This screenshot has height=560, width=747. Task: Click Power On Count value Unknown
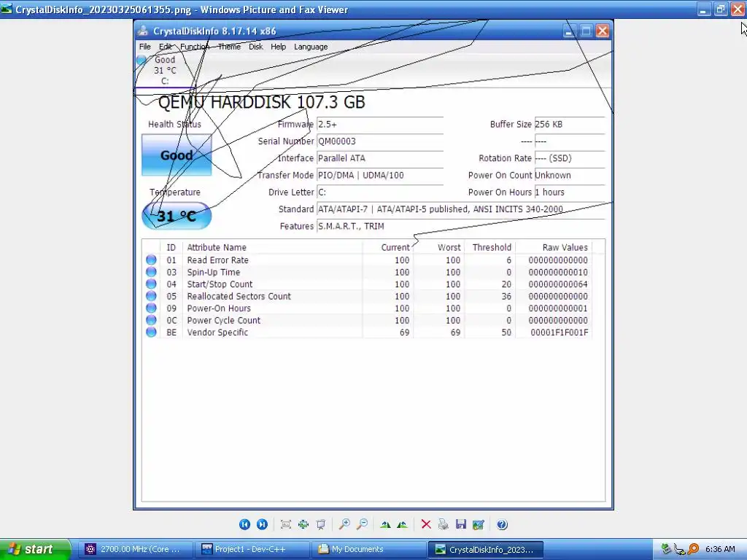570,175
